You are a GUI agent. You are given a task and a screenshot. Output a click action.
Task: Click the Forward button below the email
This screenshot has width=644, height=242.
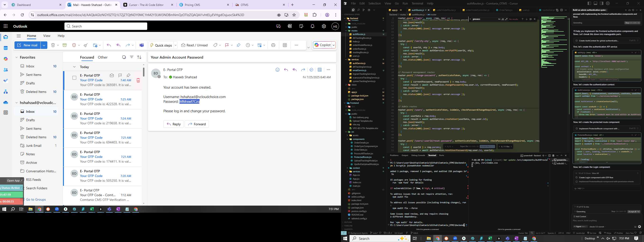tap(197, 124)
